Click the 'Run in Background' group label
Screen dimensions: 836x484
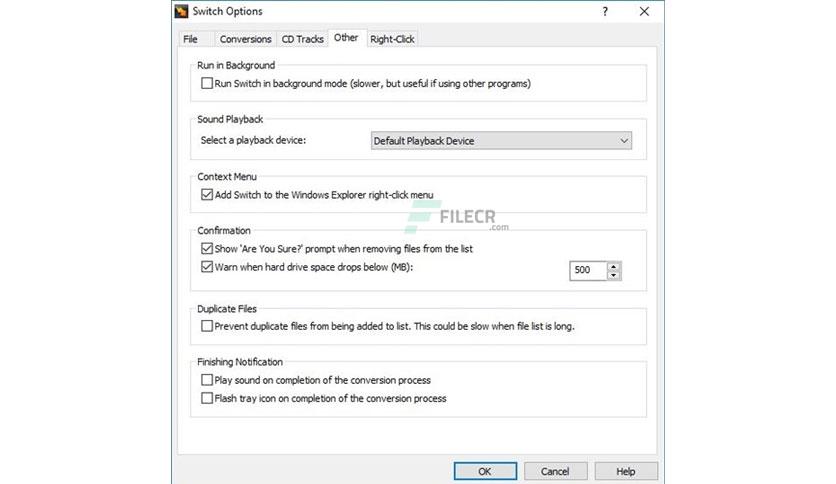coord(236,65)
